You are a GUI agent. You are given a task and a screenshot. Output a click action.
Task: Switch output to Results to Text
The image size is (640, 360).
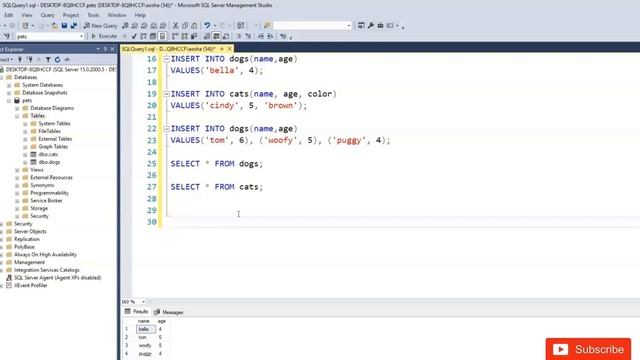click(207, 36)
